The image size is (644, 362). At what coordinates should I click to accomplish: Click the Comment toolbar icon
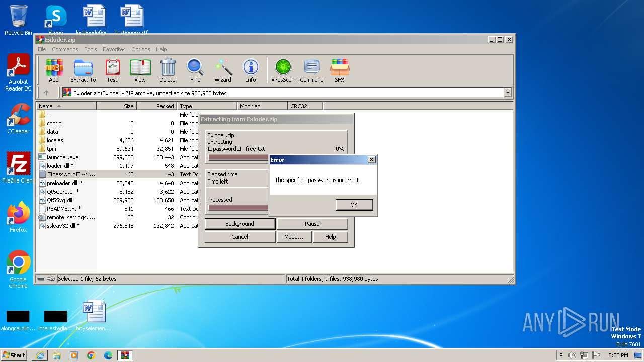tap(311, 70)
